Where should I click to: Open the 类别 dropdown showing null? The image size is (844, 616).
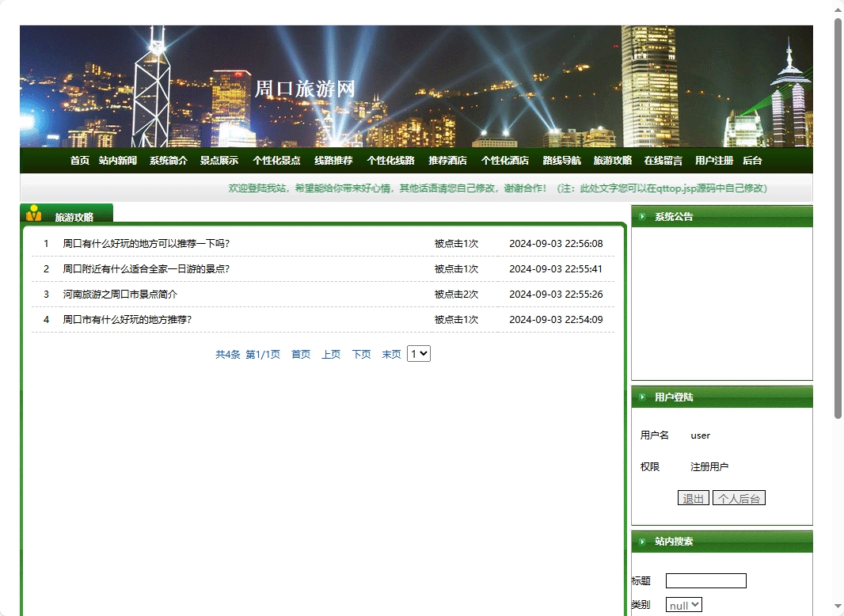tap(682, 603)
